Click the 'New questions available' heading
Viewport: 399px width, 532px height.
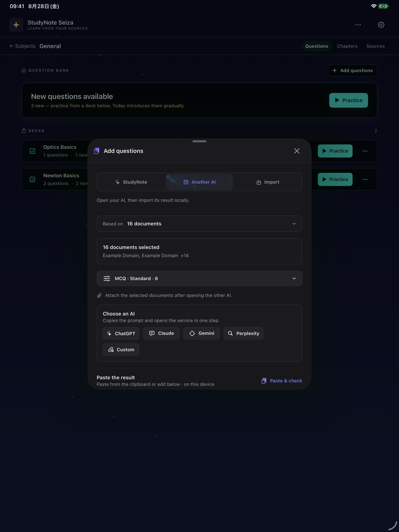click(72, 96)
